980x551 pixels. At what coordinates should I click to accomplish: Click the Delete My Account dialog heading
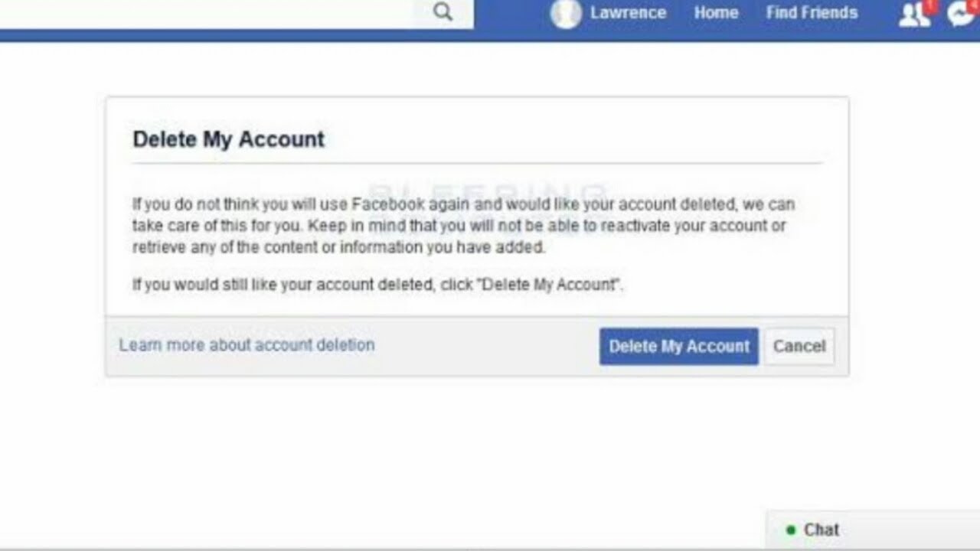228,139
